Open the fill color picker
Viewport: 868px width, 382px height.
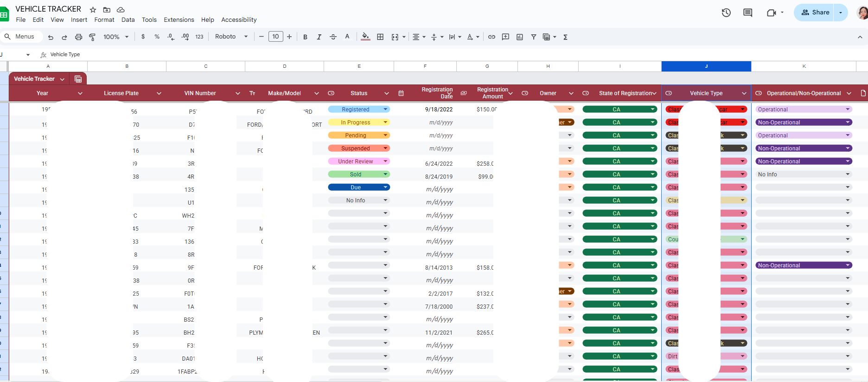pyautogui.click(x=365, y=37)
